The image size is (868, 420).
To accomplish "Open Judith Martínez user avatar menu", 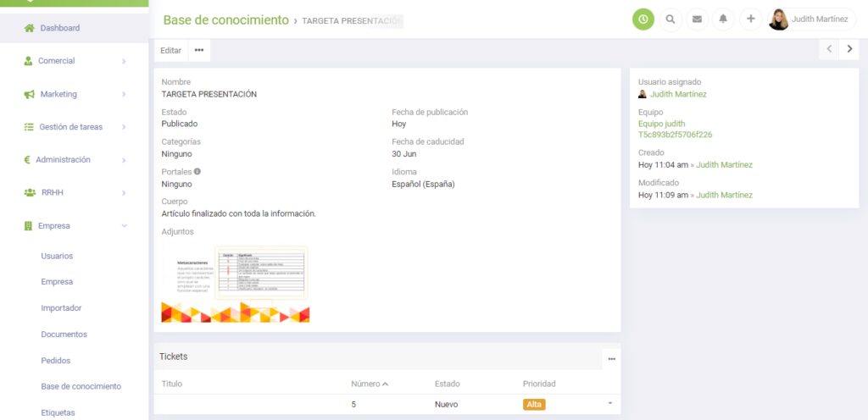I will [811, 19].
